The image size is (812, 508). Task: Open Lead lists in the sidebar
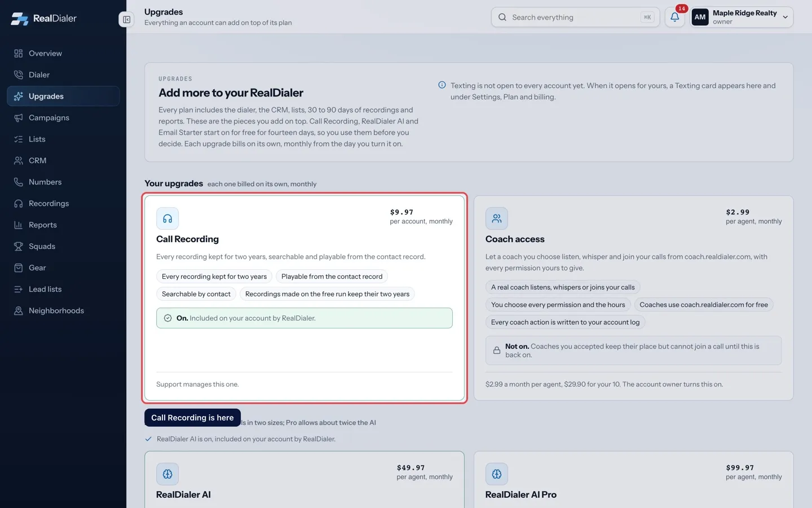pos(63,290)
